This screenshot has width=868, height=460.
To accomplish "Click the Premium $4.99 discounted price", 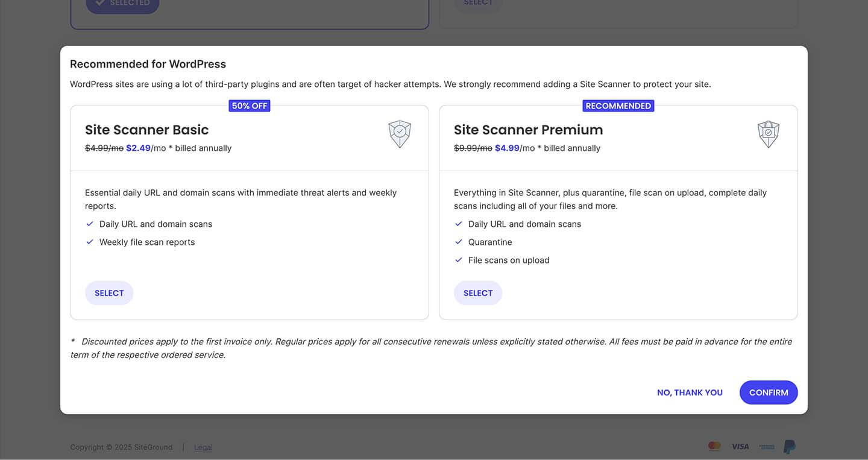I will tap(507, 148).
